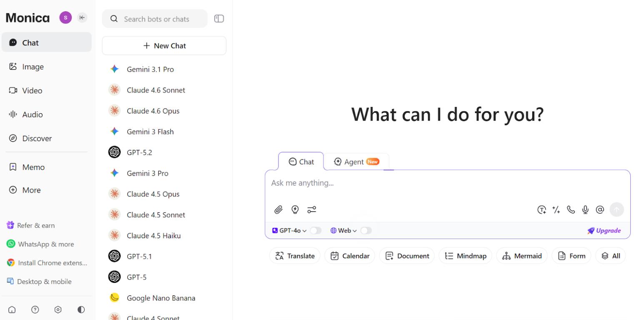Screen dimensions: 644x320
Task: Click the Refer & earn link
Action: (31, 225)
